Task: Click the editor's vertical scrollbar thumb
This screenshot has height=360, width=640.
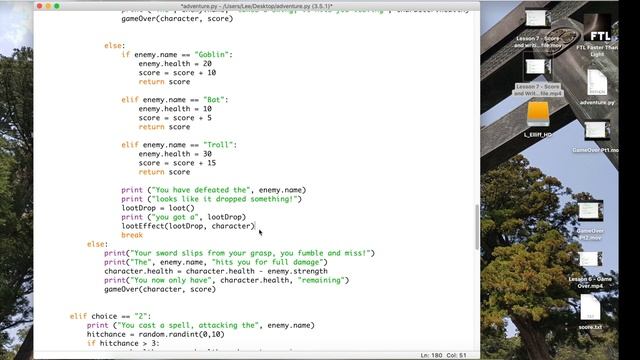Action: tap(477, 227)
